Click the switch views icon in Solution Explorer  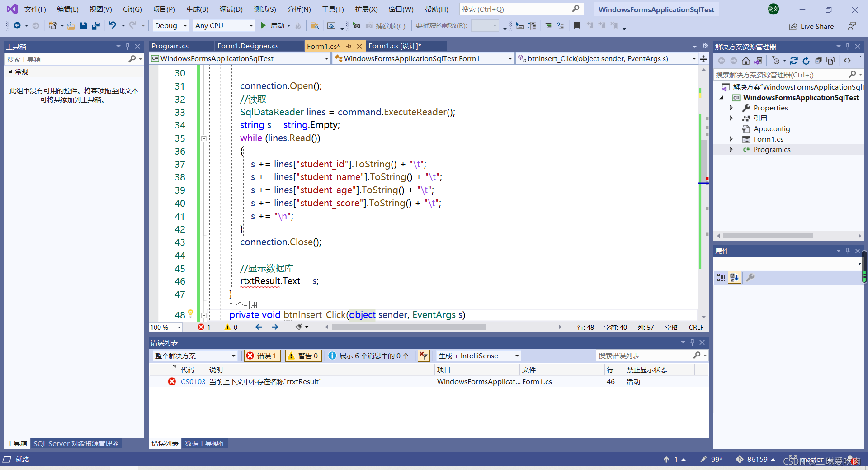coord(758,61)
